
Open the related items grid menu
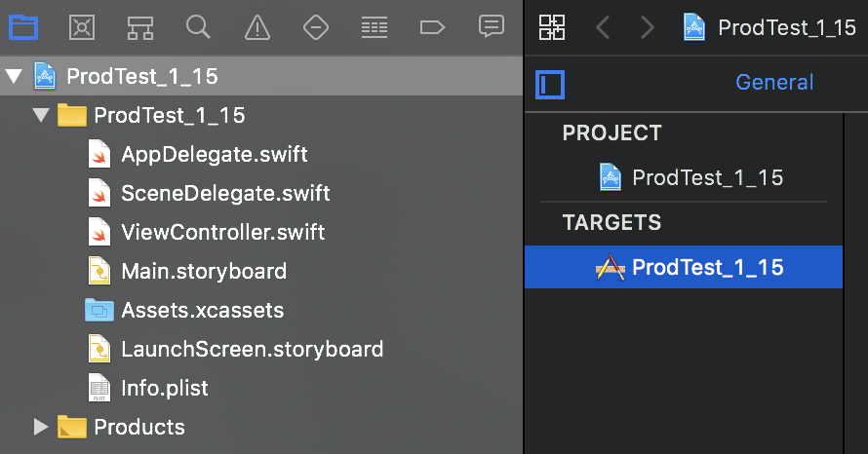point(552,27)
